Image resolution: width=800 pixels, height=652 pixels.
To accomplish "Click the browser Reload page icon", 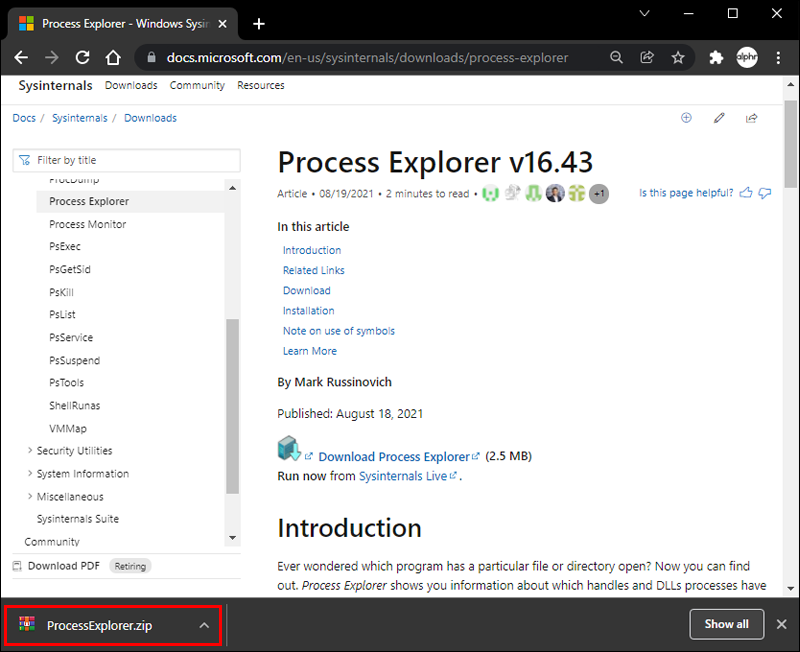I will [x=82, y=58].
